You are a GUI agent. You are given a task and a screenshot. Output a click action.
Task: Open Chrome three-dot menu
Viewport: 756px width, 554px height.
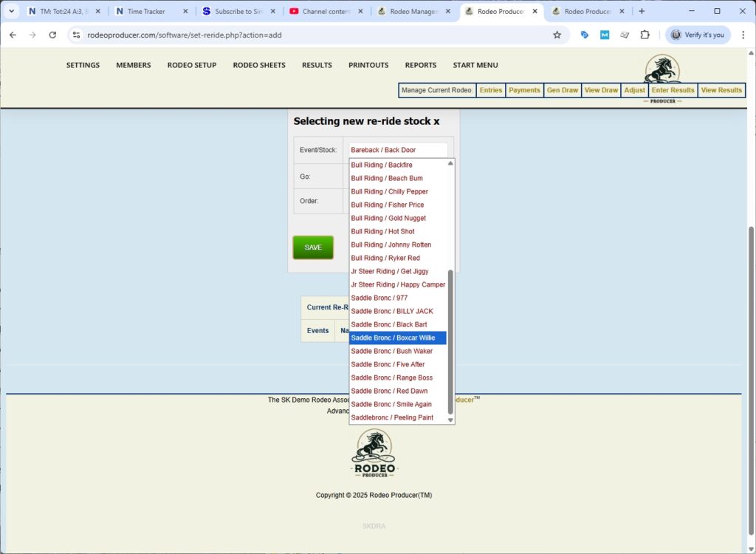click(743, 35)
